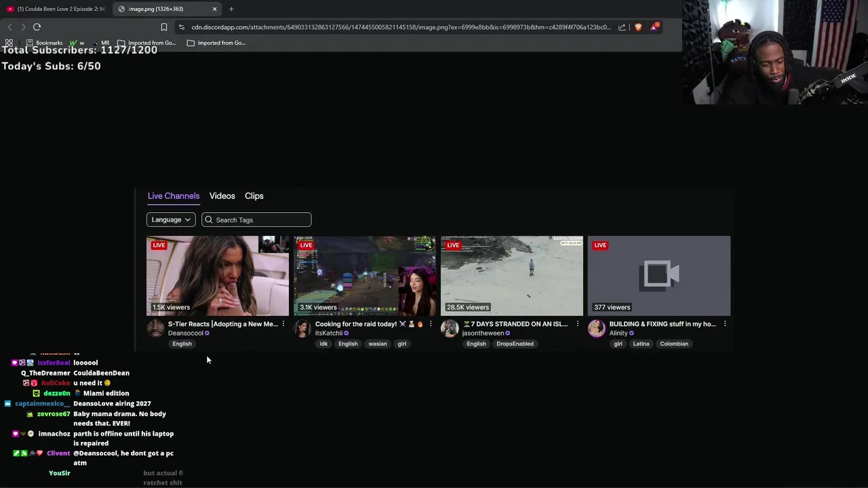Click the English tag under Deansocool
The height and width of the screenshot is (488, 868).
[x=182, y=344]
